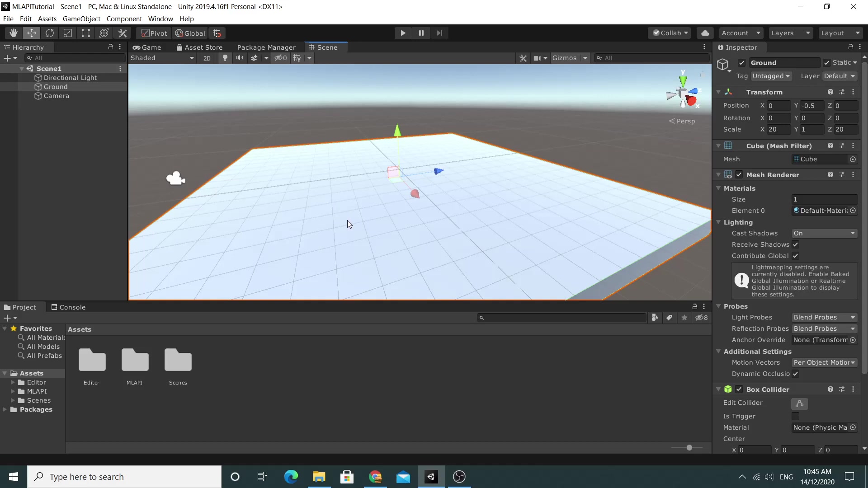This screenshot has height=488, width=868.
Task: Enable Is Trigger on the Box Collider
Action: pyautogui.click(x=796, y=416)
